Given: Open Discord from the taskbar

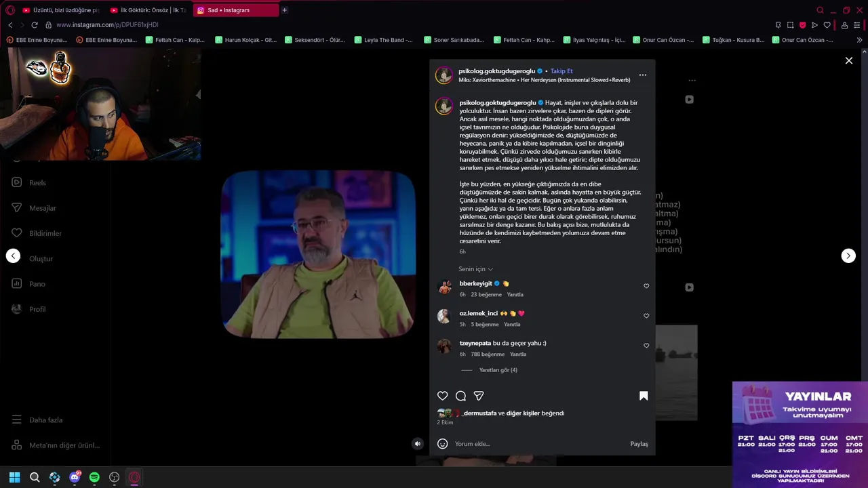Looking at the screenshot, I should [75, 477].
